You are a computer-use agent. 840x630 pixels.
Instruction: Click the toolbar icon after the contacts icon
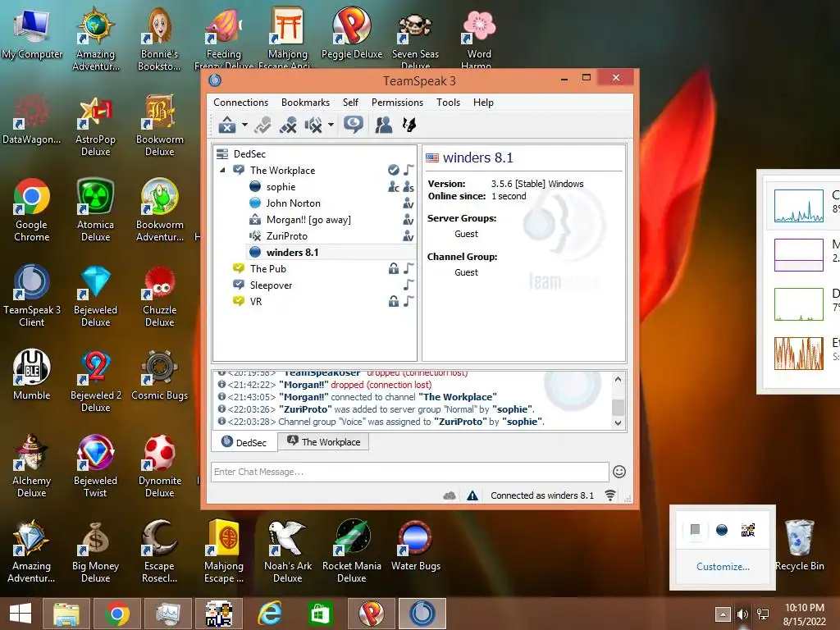[409, 125]
